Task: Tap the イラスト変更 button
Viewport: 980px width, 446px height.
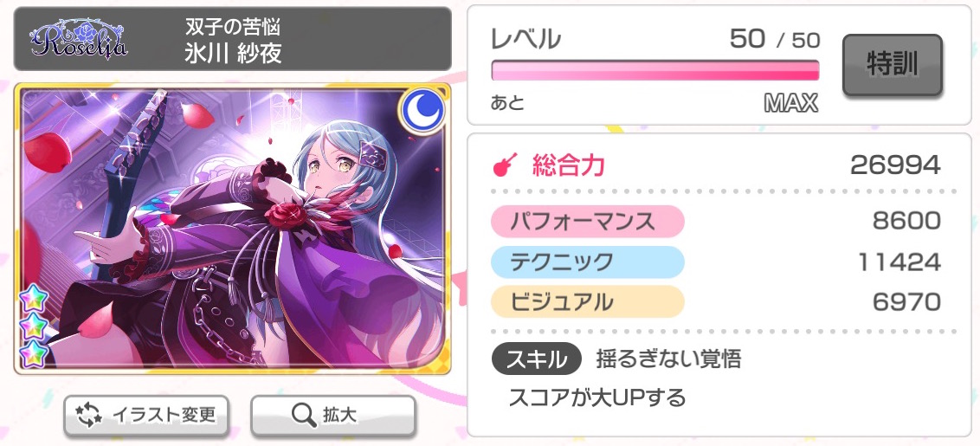Action: click(x=146, y=415)
